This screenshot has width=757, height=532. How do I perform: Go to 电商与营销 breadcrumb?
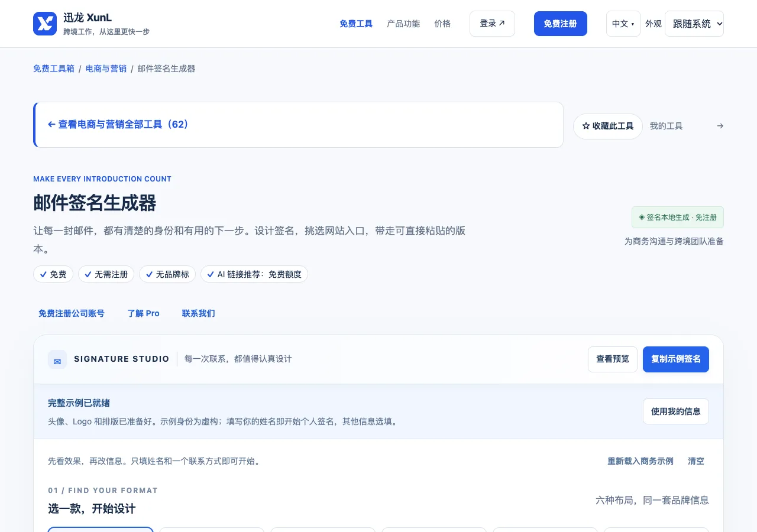(x=106, y=69)
